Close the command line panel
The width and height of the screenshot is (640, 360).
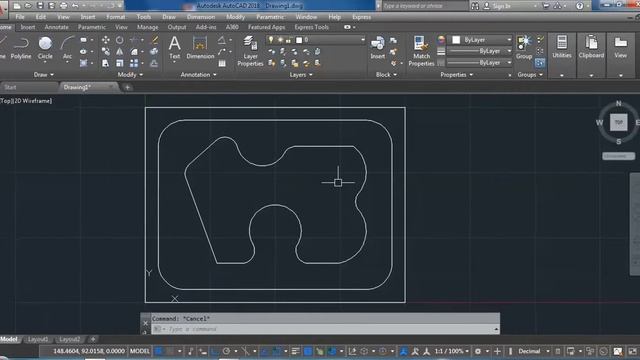(146, 323)
